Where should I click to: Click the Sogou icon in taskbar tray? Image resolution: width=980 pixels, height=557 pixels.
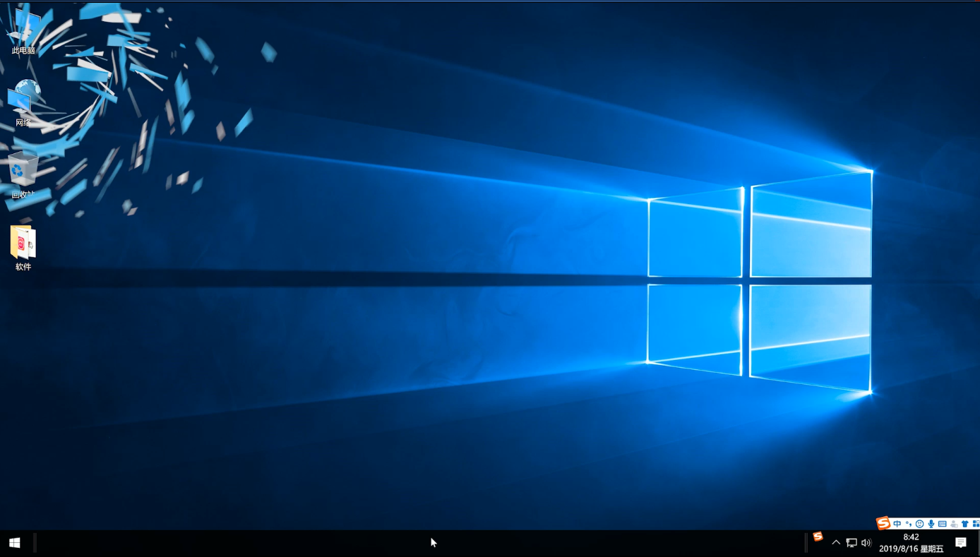click(818, 537)
